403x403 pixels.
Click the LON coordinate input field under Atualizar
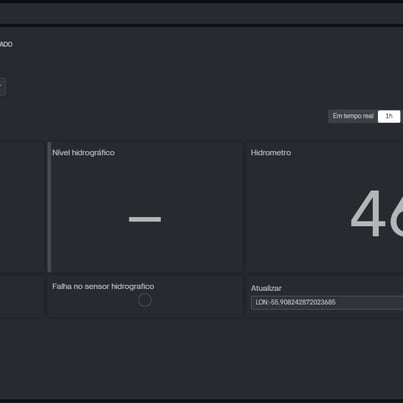click(327, 303)
